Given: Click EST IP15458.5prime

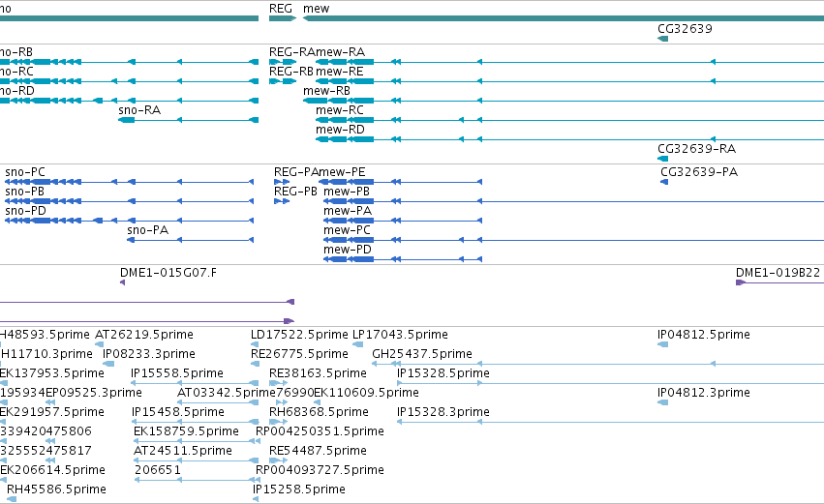Looking at the screenshot, I should (x=177, y=413).
